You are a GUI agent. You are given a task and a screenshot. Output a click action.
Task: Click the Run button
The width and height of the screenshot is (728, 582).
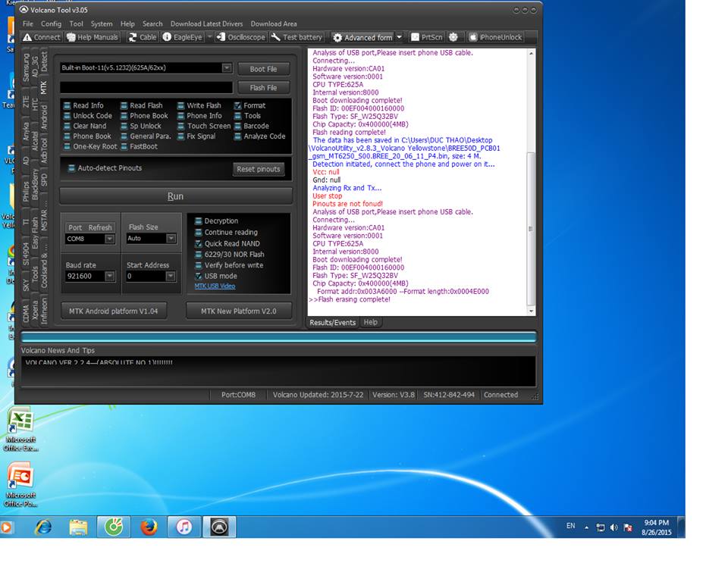point(176,196)
